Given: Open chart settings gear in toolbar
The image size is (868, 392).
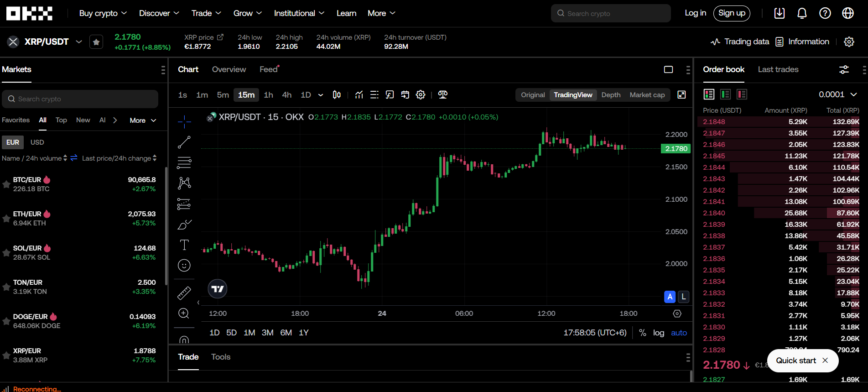Looking at the screenshot, I should coord(421,94).
